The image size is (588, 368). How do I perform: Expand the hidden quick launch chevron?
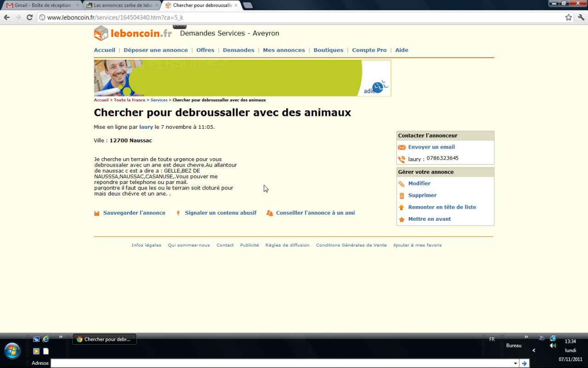(x=61, y=337)
